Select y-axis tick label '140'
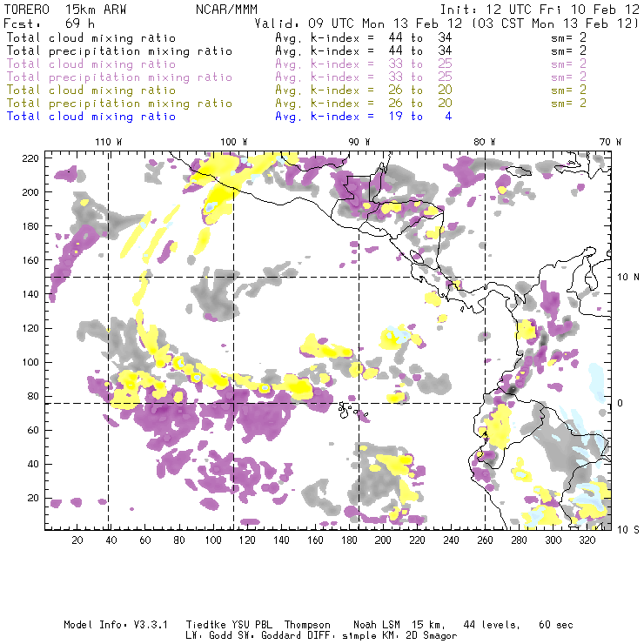 point(30,294)
